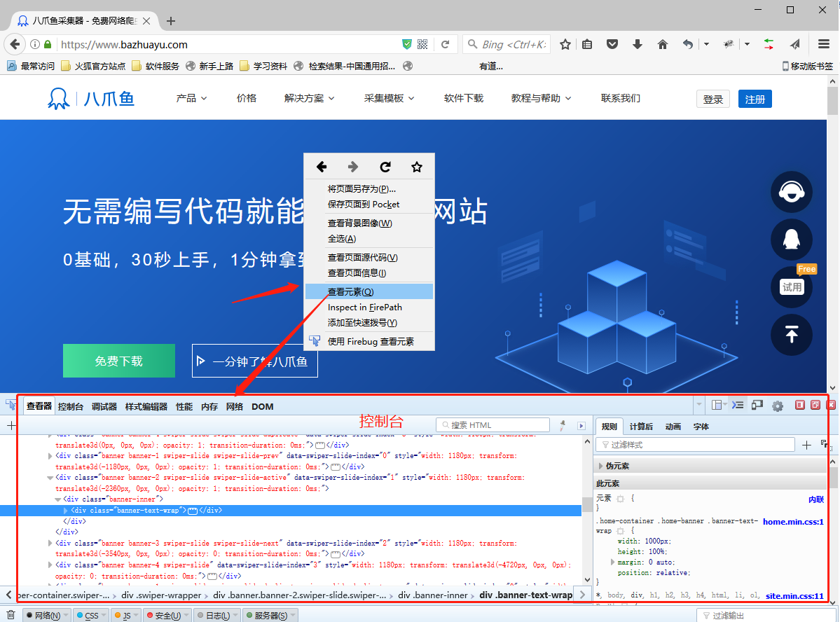The height and width of the screenshot is (622, 840).
Task: Select 查看元素(Q) in context menu
Action: (369, 291)
